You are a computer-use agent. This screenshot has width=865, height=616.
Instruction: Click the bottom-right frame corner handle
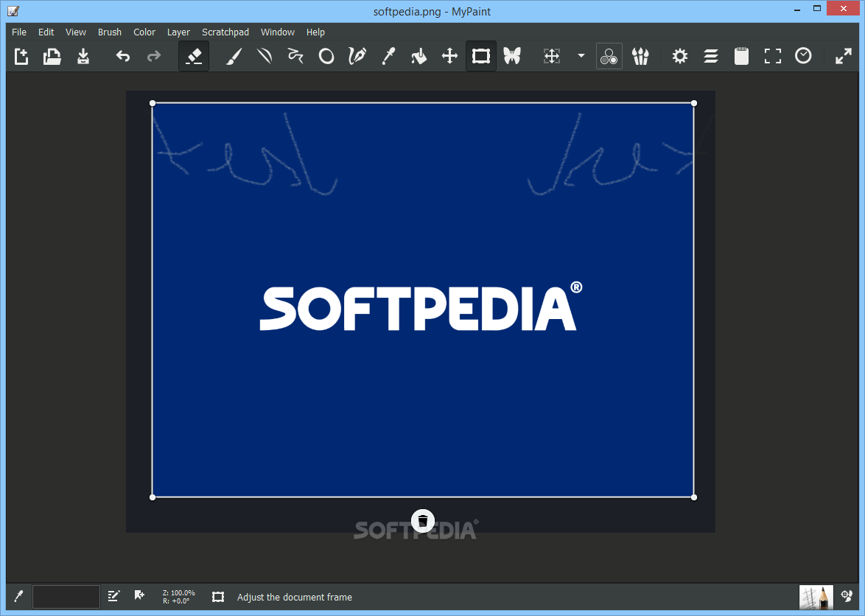click(x=694, y=497)
